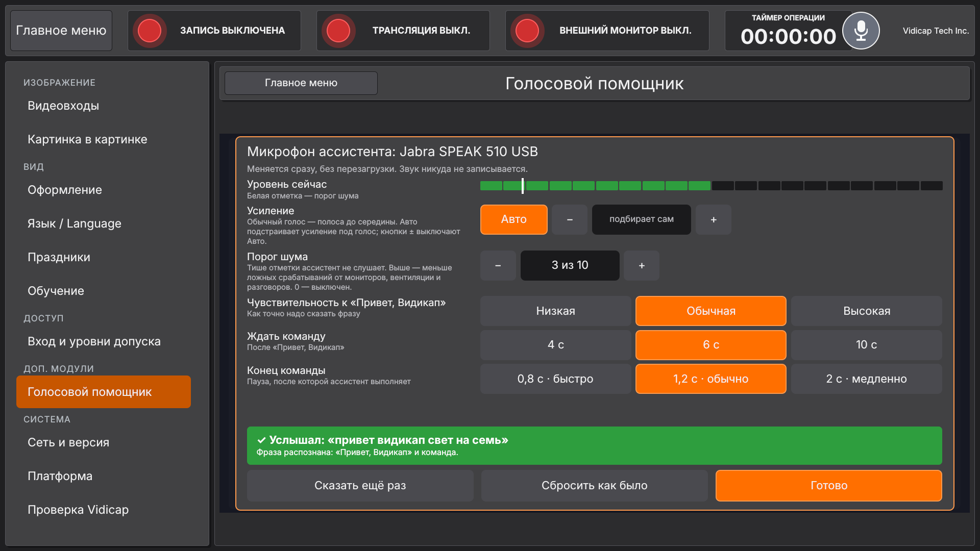Viewport: 980px width, 551px height.
Task: Click the red recording indicator circle
Action: [150, 31]
